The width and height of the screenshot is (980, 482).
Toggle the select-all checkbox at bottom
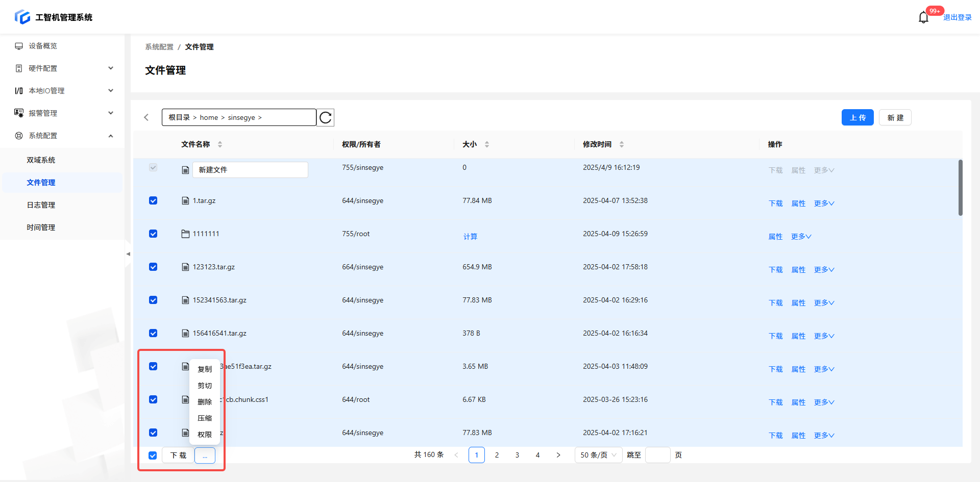pyautogui.click(x=153, y=455)
